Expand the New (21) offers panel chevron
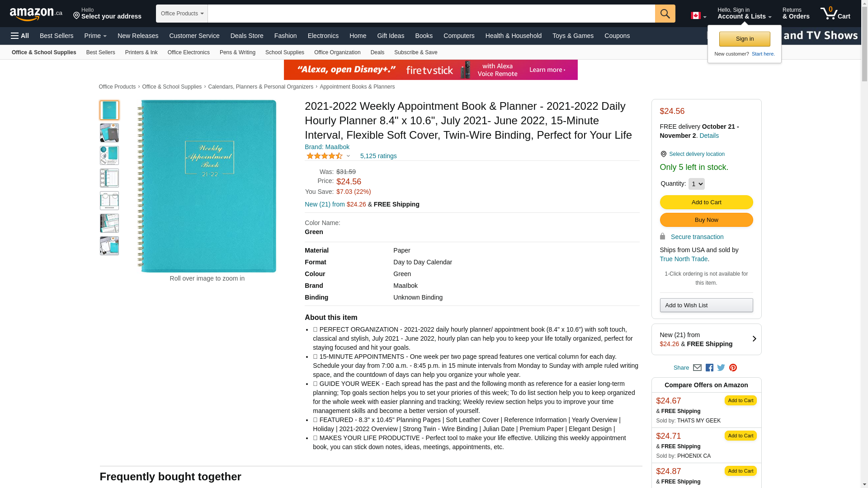Viewport: 868px width, 488px height. [754, 339]
